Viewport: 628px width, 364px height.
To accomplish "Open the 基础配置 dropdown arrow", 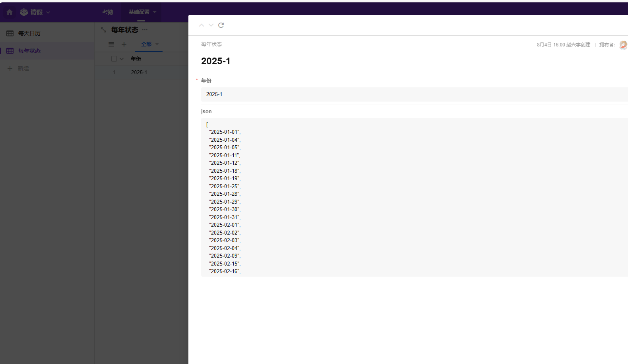I will [155, 12].
